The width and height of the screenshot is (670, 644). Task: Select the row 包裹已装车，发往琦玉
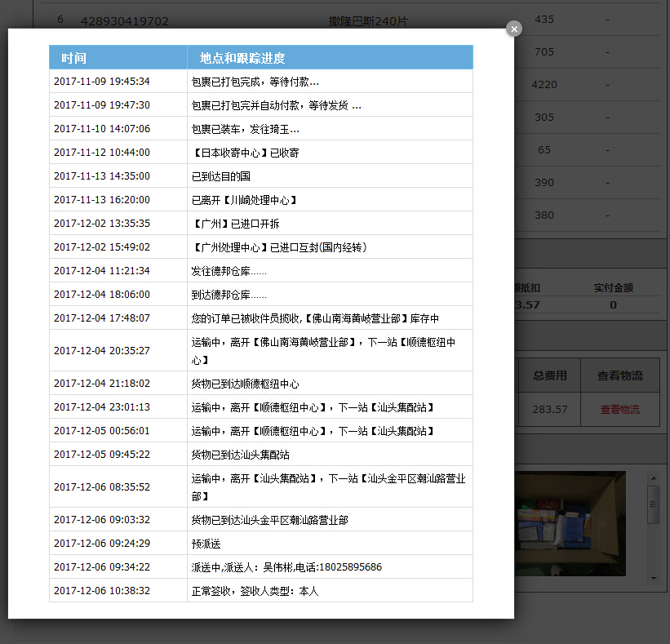coord(330,129)
